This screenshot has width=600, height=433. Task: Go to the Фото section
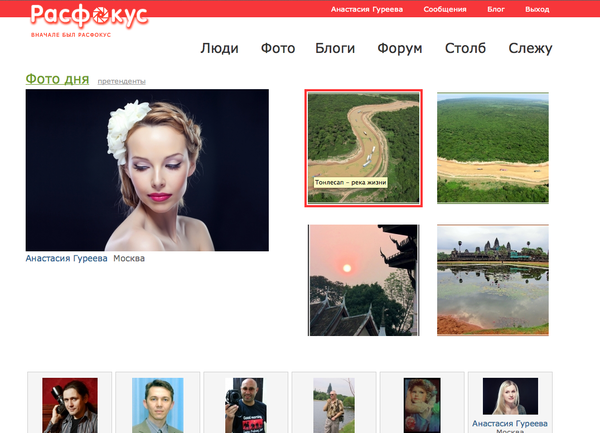tap(278, 48)
